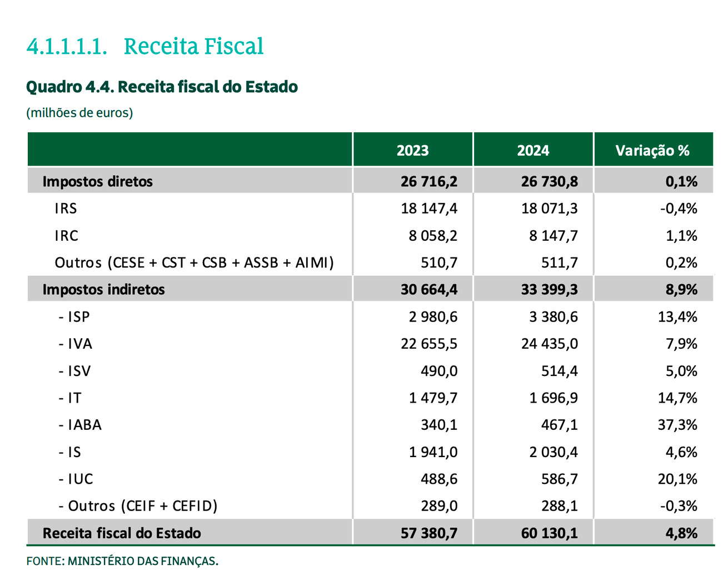Click the IVA variation '7,9%'
The image size is (728, 580).
click(x=681, y=344)
